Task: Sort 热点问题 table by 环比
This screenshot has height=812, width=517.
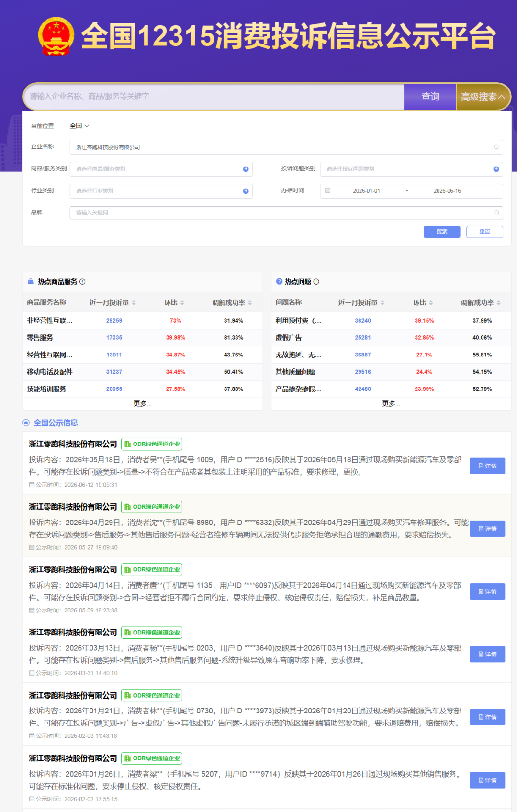Action: (431, 303)
